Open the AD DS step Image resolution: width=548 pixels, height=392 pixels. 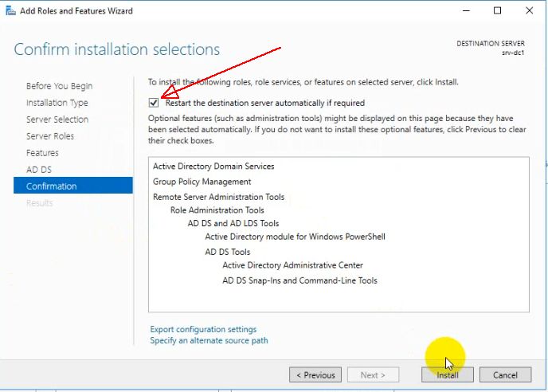tap(39, 170)
